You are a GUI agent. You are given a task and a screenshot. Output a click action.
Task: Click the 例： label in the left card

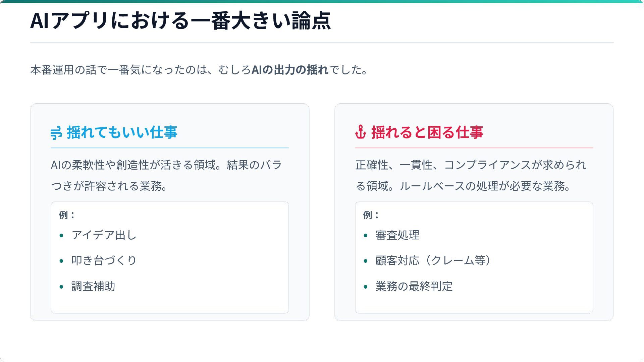[66, 215]
